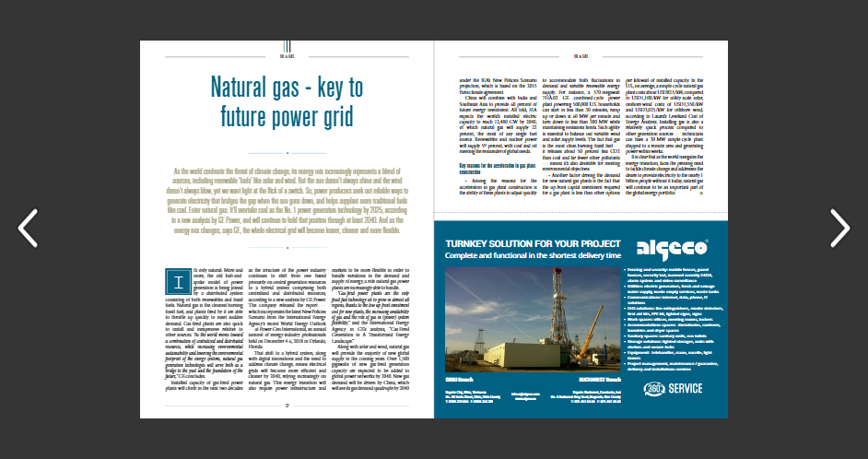Image resolution: width=868 pixels, height=459 pixels.
Task: Go to the previous page with left arrow
Action: pyautogui.click(x=28, y=228)
